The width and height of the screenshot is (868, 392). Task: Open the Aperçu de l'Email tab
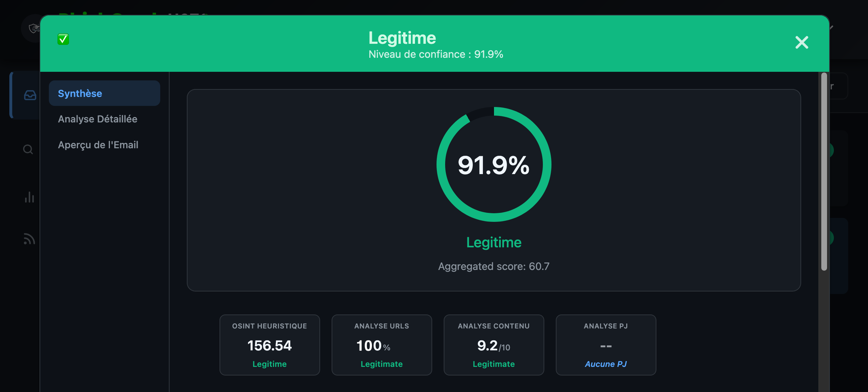pos(98,145)
